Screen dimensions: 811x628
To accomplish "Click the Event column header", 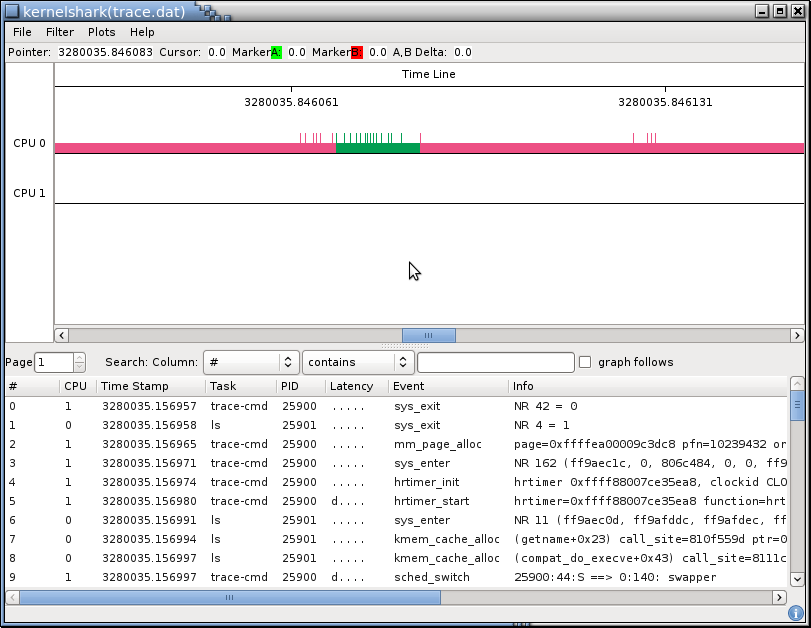I will coord(448,386).
